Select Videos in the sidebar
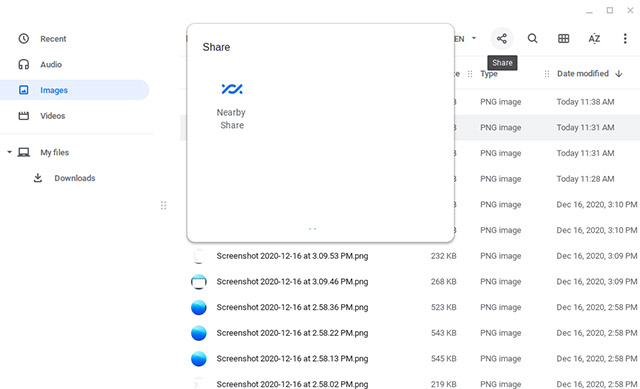640x389 pixels. click(53, 116)
